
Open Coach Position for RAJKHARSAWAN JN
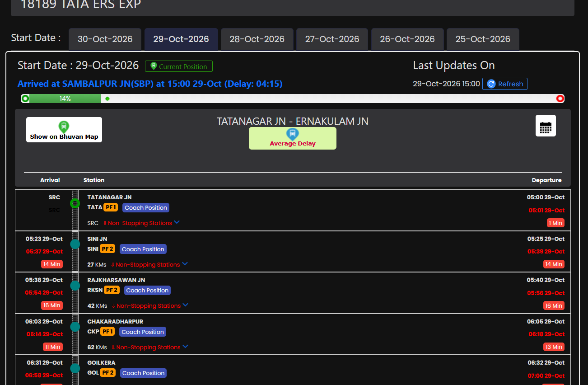pos(147,291)
